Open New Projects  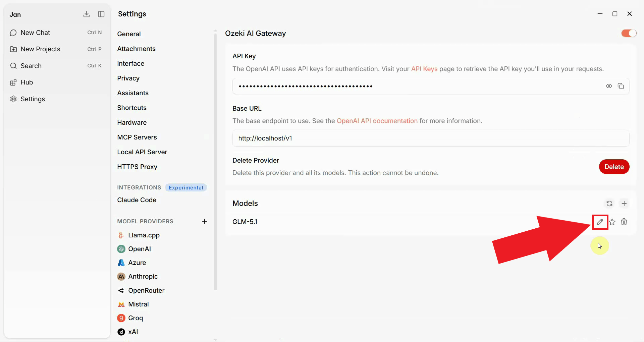pos(56,49)
